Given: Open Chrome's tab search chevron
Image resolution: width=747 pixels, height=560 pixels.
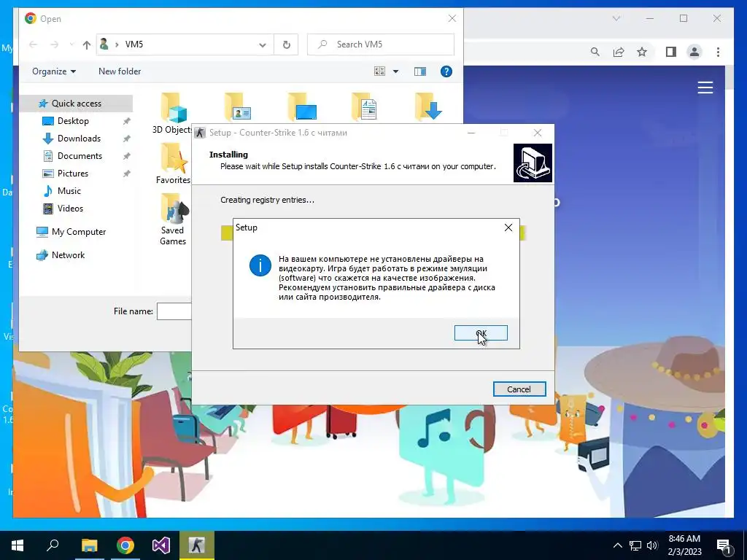Looking at the screenshot, I should 616,18.
